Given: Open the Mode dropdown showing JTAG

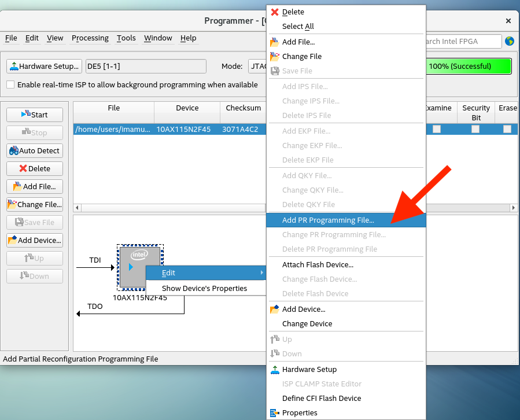Looking at the screenshot, I should pos(257,67).
